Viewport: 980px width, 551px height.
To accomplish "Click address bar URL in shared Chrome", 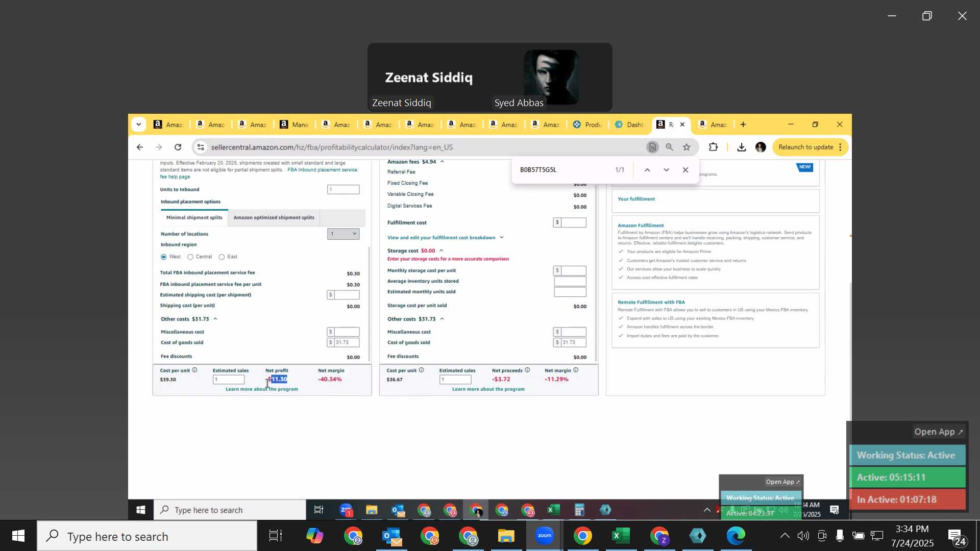I will pyautogui.click(x=332, y=147).
